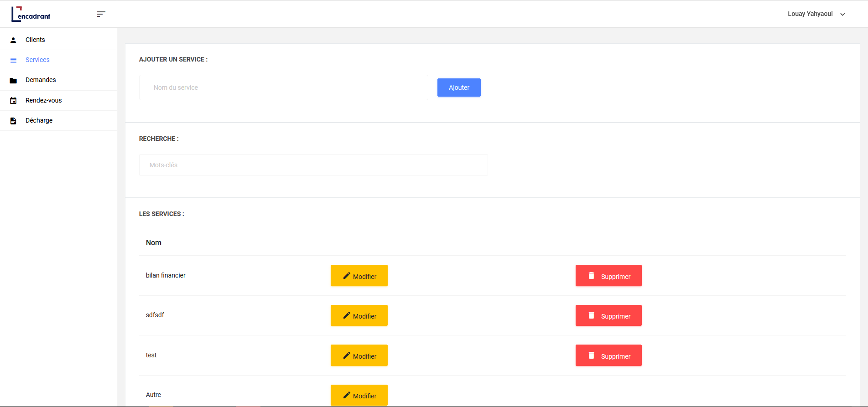868x407 pixels.
Task: Modify the test service
Action: point(359,355)
